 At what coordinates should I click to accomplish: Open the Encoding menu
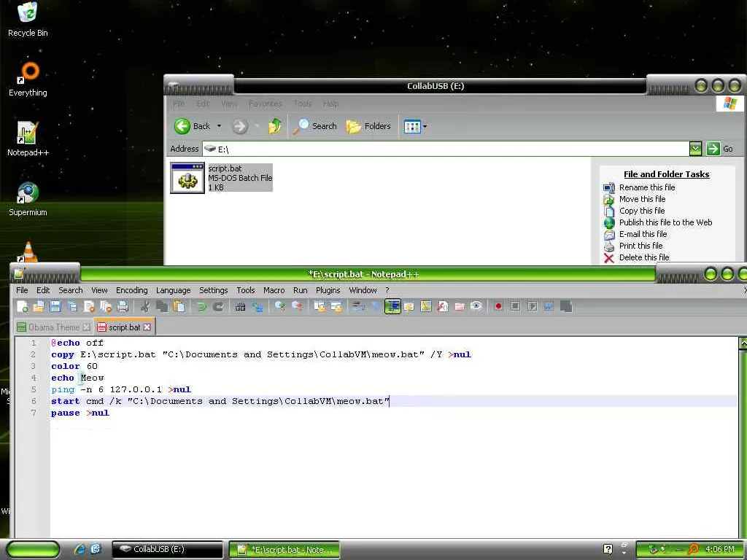click(131, 290)
